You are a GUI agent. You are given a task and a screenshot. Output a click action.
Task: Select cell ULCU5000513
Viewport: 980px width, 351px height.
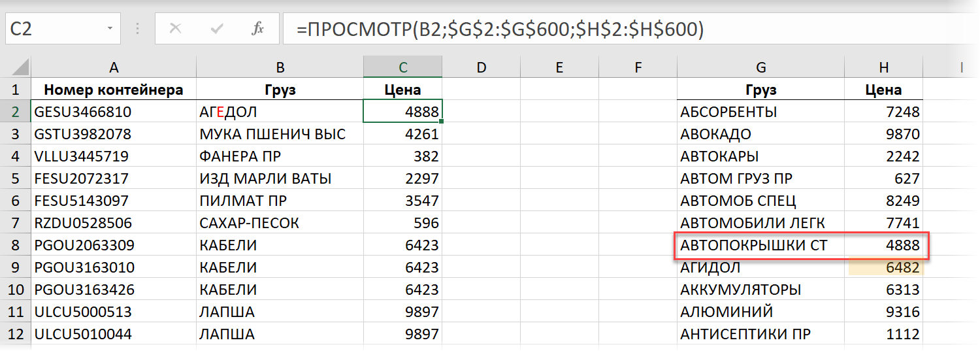[114, 312]
